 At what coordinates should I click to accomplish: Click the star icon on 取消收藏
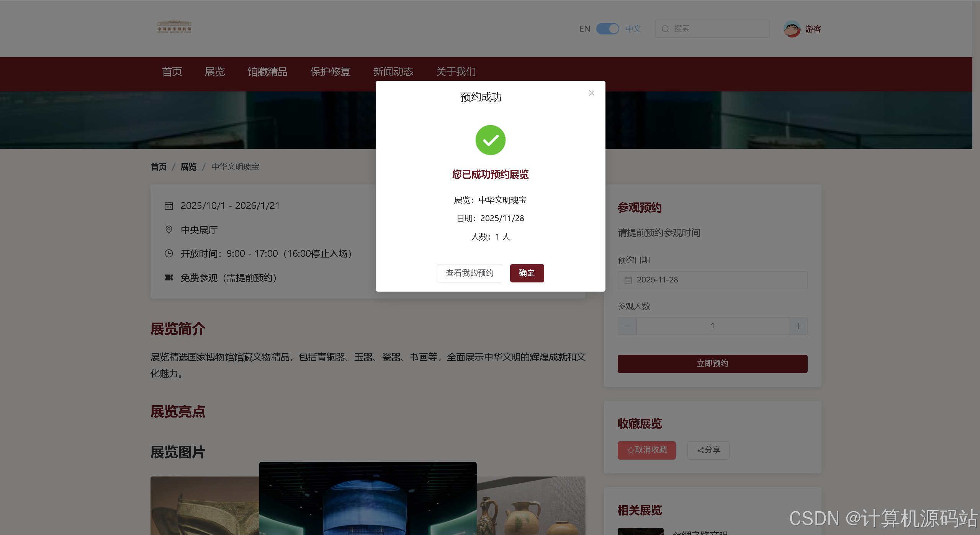point(630,450)
